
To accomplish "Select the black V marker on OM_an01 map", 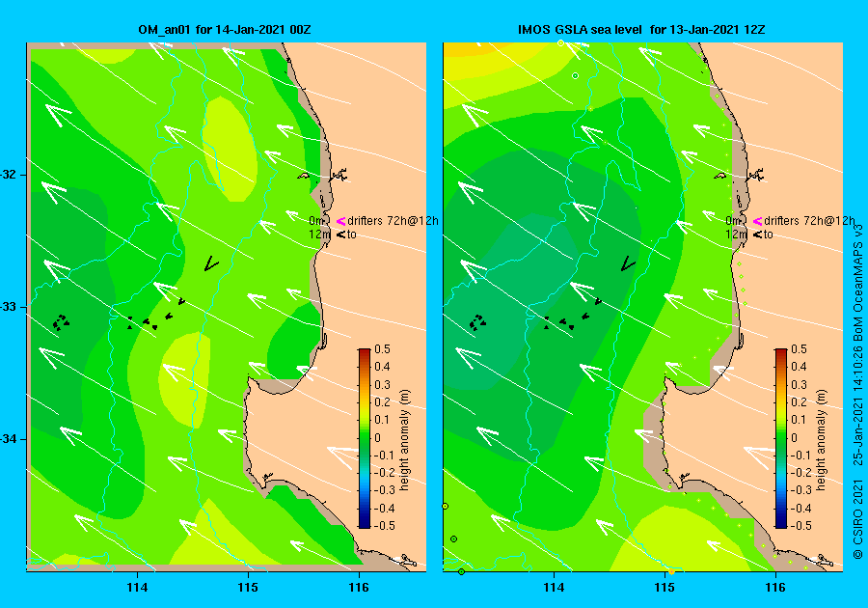I will [211, 263].
